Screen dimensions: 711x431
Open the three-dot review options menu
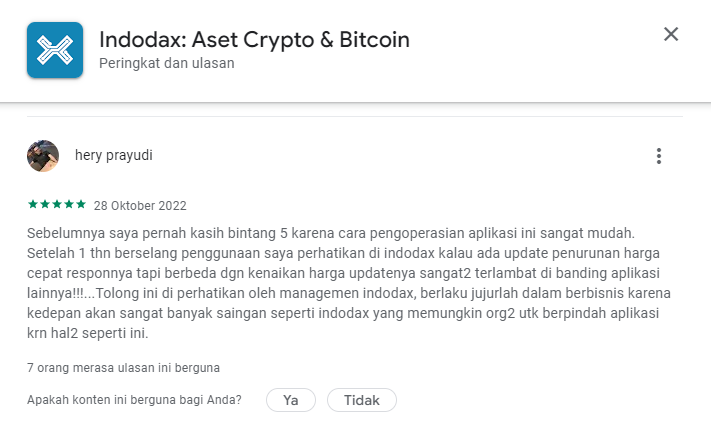click(658, 156)
